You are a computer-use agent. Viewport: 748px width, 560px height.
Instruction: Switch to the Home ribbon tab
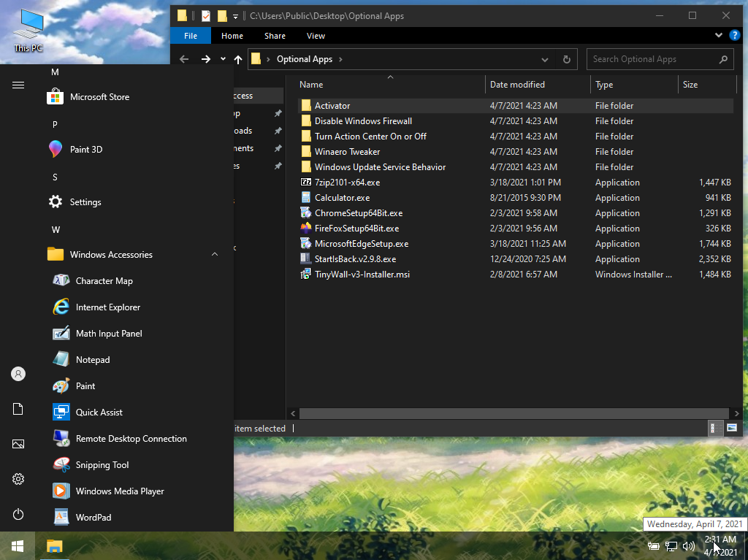pos(232,36)
